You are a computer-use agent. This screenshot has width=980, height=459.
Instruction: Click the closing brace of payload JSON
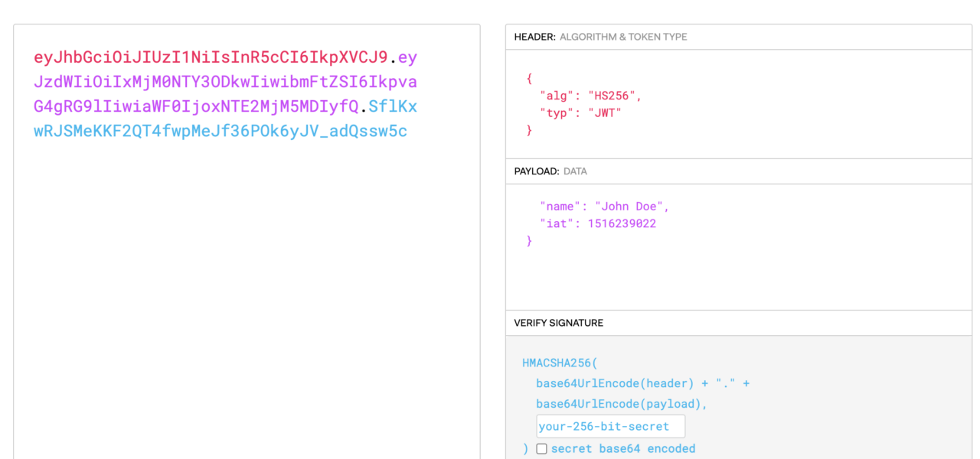[x=529, y=241]
